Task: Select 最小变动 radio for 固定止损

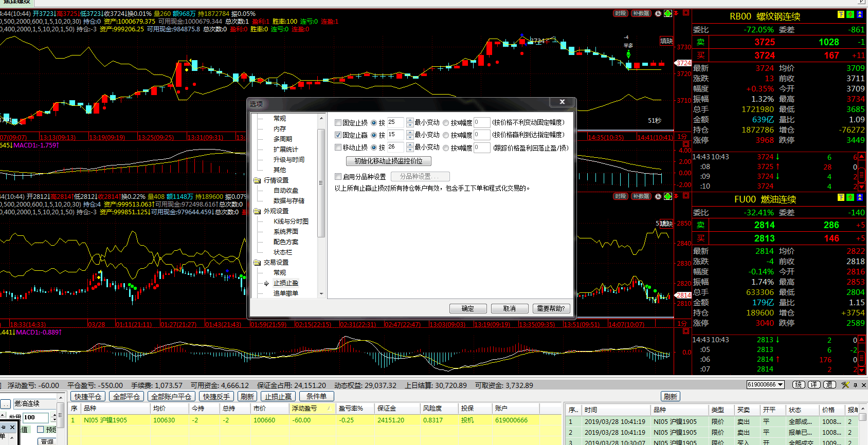Action: [x=374, y=123]
